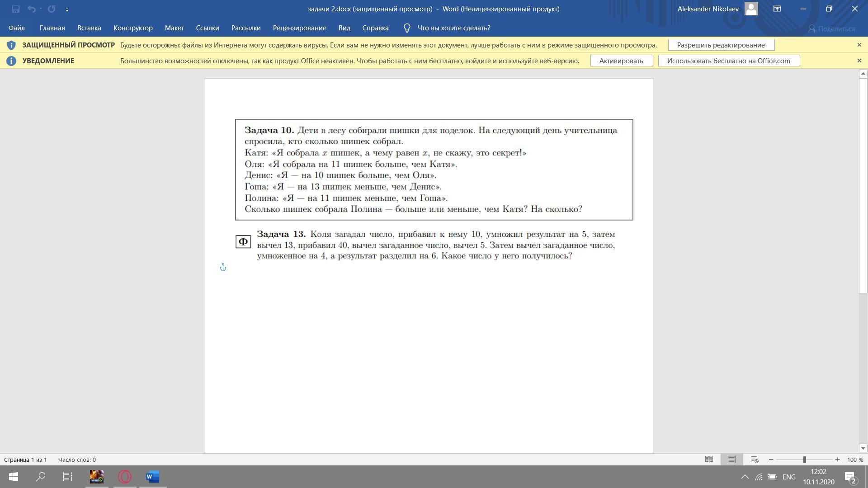Open the Макет tab
Screen dimensions: 868x488
[174, 28]
